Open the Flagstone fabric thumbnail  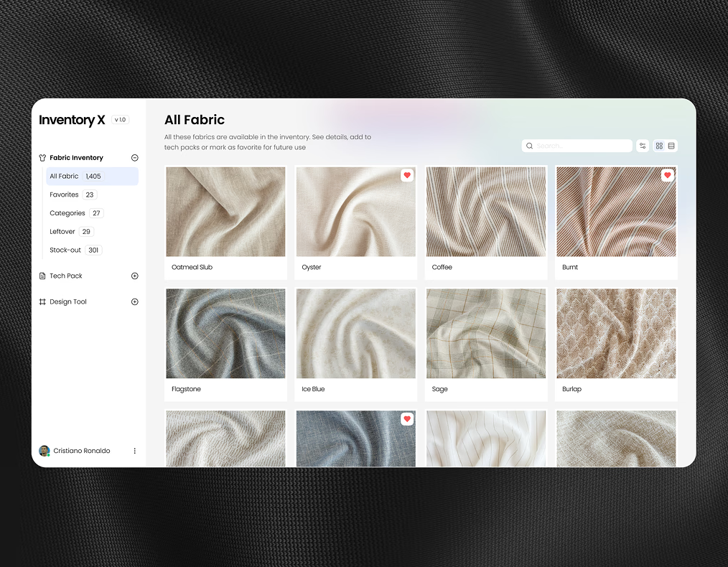tap(225, 334)
